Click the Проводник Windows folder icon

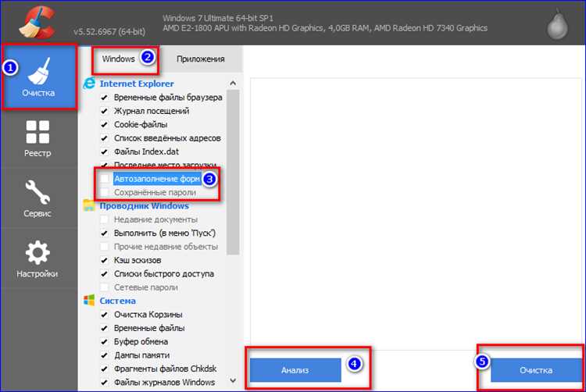[x=89, y=205]
